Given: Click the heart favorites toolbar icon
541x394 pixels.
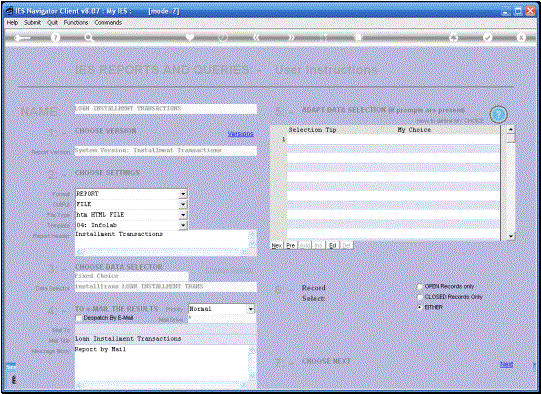Looking at the screenshot, I should [190, 37].
